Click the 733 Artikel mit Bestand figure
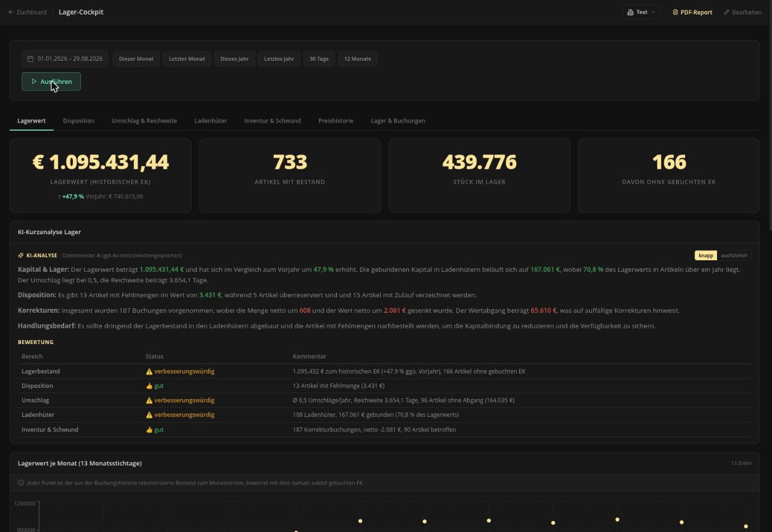Screen dimensions: 772x532 click(x=290, y=162)
